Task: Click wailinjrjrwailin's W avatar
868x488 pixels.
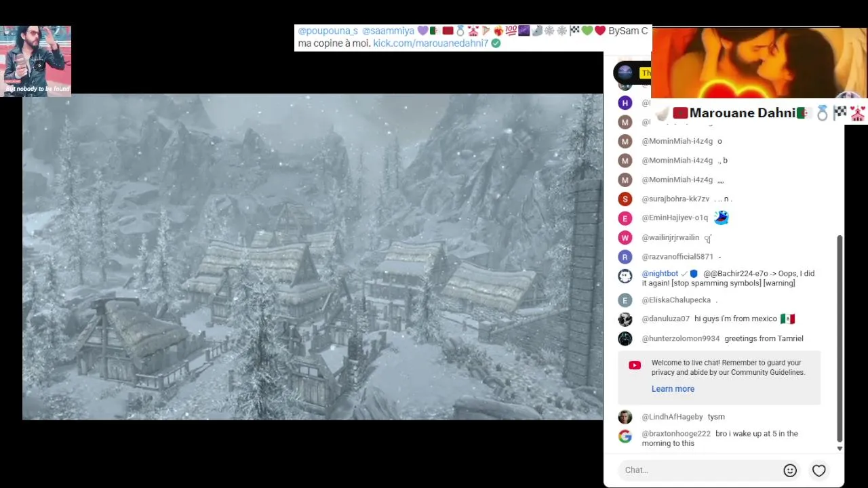Action: pyautogui.click(x=625, y=238)
